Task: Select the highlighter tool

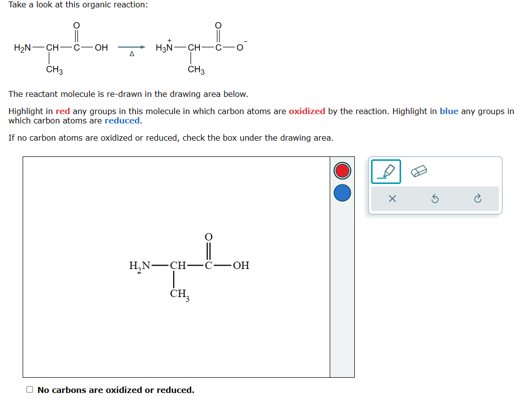Action: pyautogui.click(x=386, y=171)
